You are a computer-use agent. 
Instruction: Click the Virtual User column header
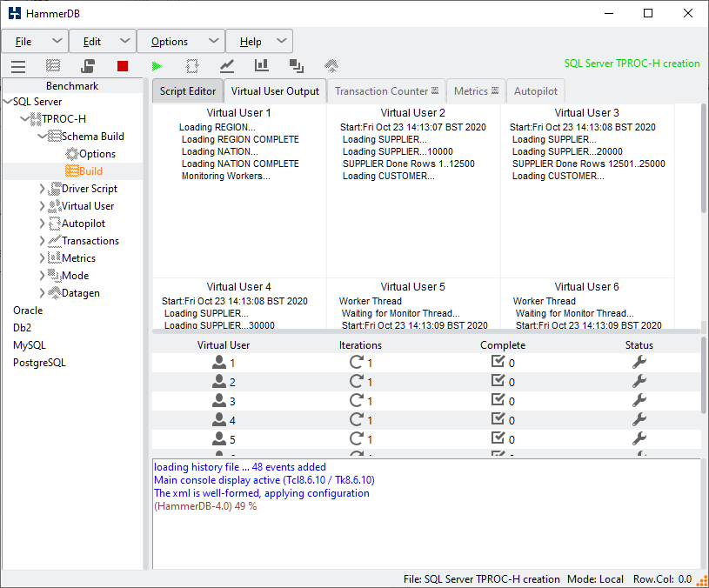pos(224,345)
